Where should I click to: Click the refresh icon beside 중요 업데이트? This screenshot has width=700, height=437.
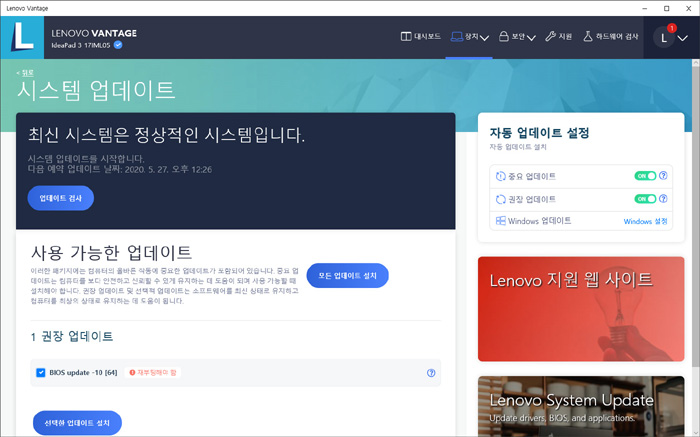pyautogui.click(x=500, y=176)
